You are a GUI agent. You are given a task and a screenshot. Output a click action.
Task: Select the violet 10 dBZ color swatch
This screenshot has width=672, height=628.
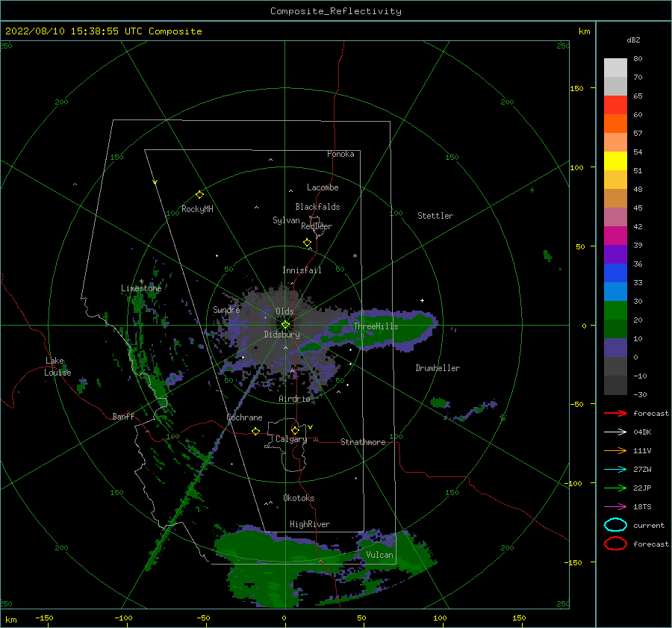(615, 348)
